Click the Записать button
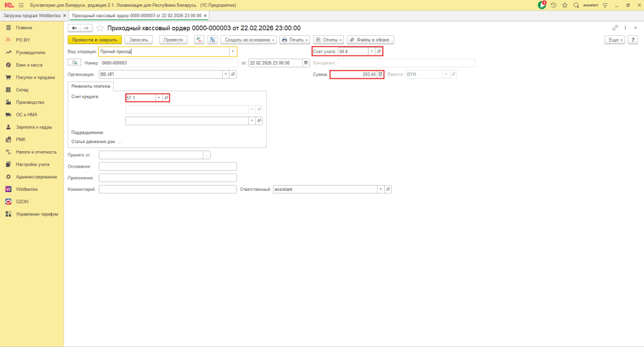The height and width of the screenshot is (347, 644). (x=138, y=40)
